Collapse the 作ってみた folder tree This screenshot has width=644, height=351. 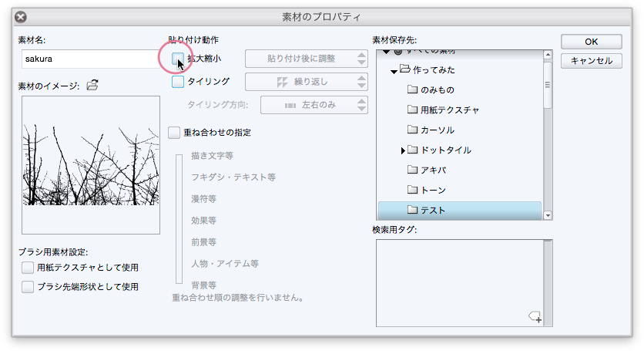394,71
